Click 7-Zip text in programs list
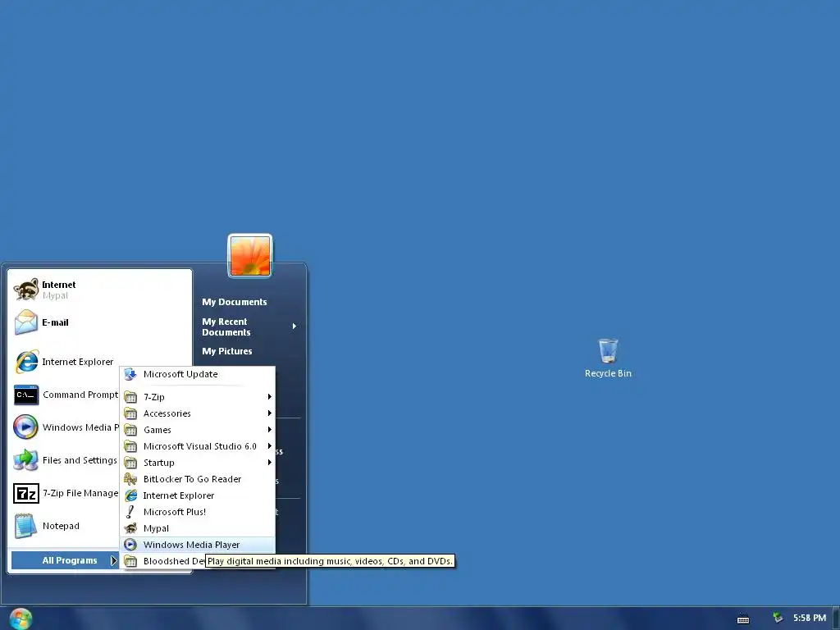This screenshot has width=840, height=630. [154, 397]
